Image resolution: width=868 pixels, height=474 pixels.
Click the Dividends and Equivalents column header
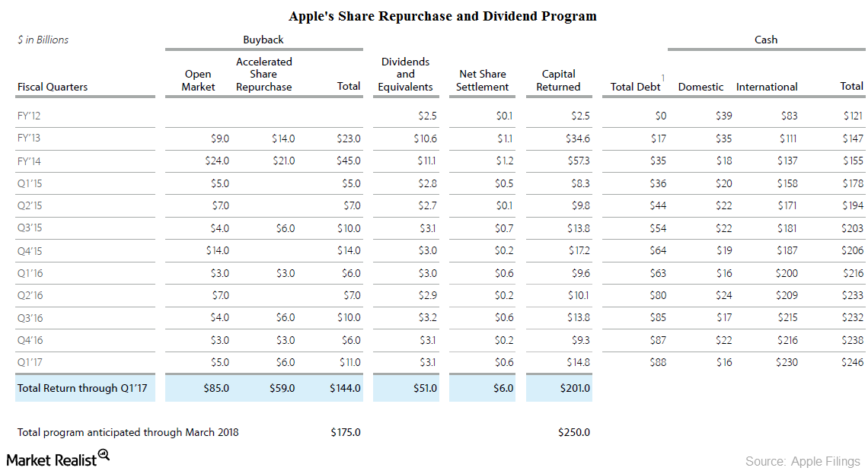tap(406, 74)
